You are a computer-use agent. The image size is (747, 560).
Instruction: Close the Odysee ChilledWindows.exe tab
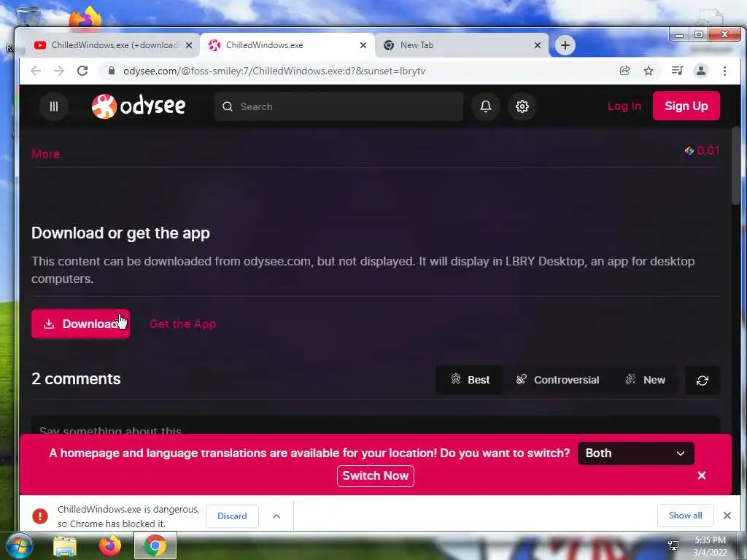[x=363, y=45]
